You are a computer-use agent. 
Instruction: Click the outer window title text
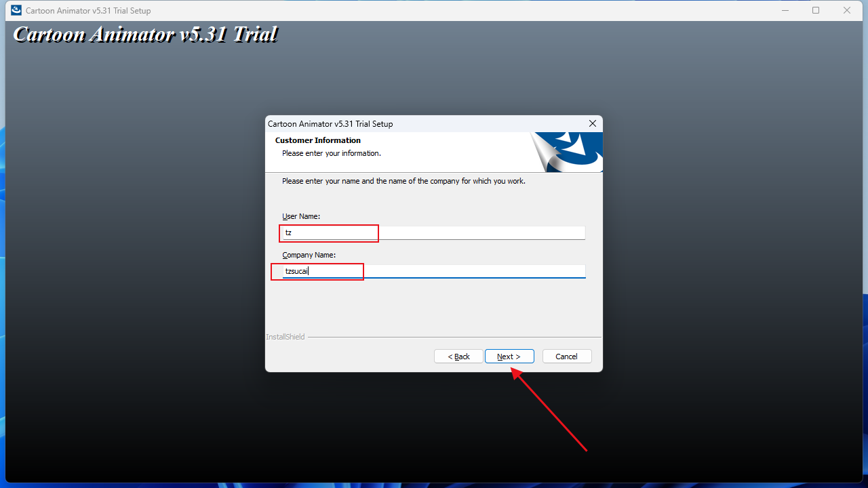point(88,11)
